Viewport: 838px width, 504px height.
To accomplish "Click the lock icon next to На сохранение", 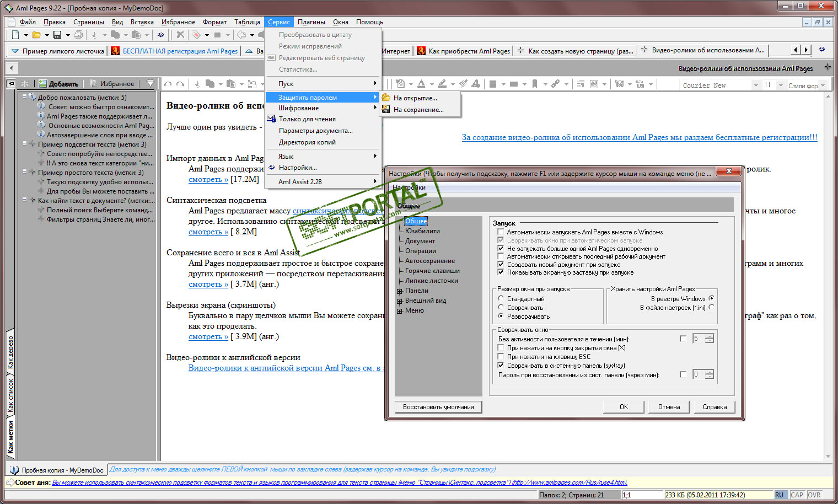I will (x=386, y=110).
